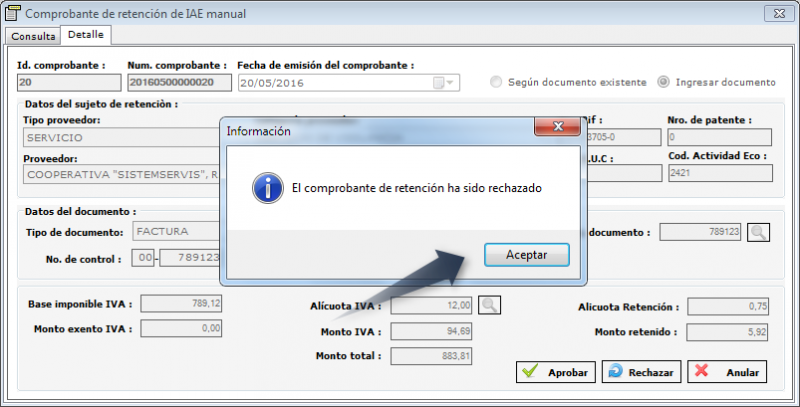Click the Num. comprobante field
This screenshot has height=407, width=800.
tap(179, 83)
